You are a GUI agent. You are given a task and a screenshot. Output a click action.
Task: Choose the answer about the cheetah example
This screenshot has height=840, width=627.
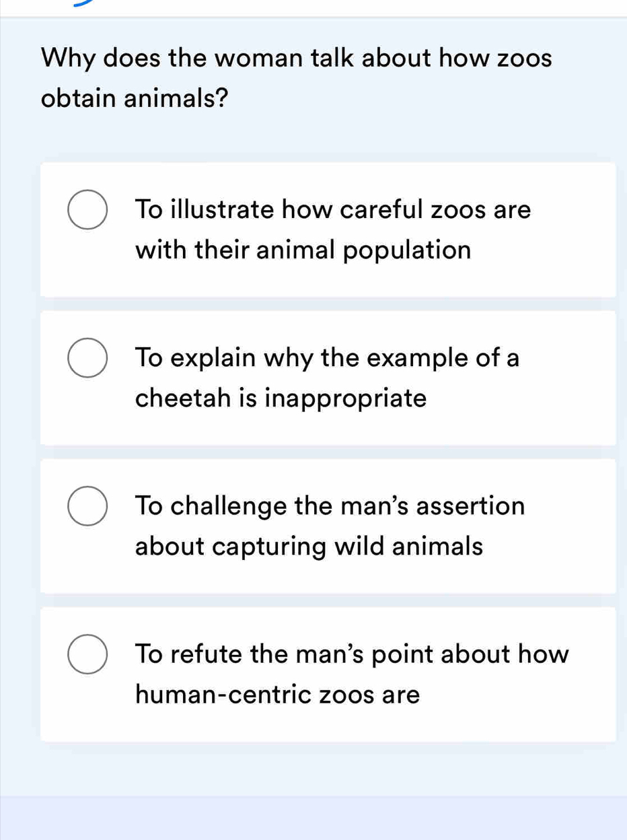point(328,377)
